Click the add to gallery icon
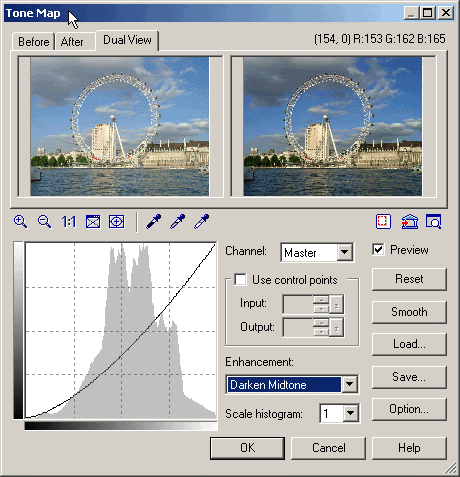This screenshot has height=477, width=460. (410, 222)
